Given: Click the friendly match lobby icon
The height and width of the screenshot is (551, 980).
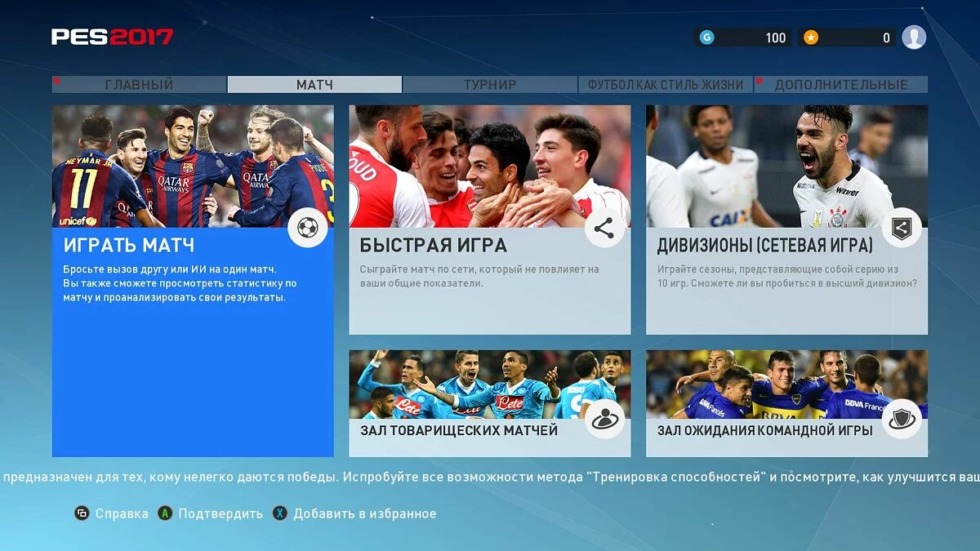Looking at the screenshot, I should [x=604, y=419].
